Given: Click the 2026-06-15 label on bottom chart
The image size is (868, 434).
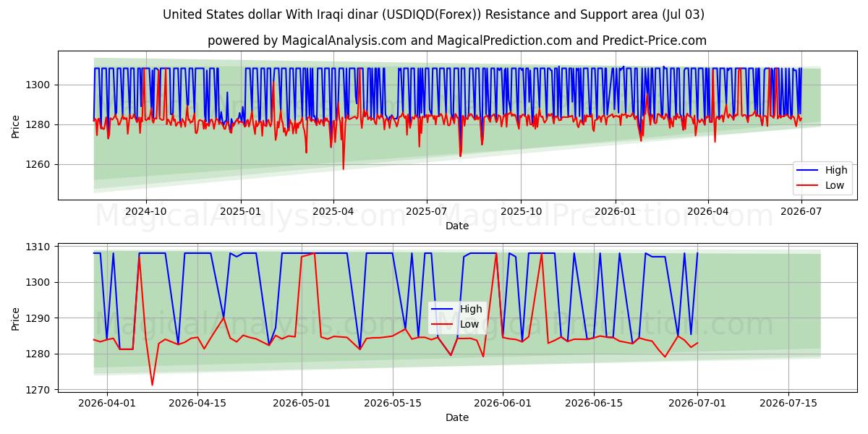Looking at the screenshot, I should [x=594, y=403].
